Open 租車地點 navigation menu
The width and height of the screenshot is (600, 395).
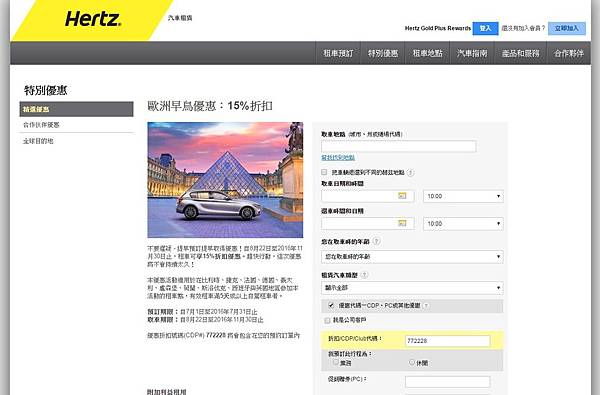tap(427, 53)
